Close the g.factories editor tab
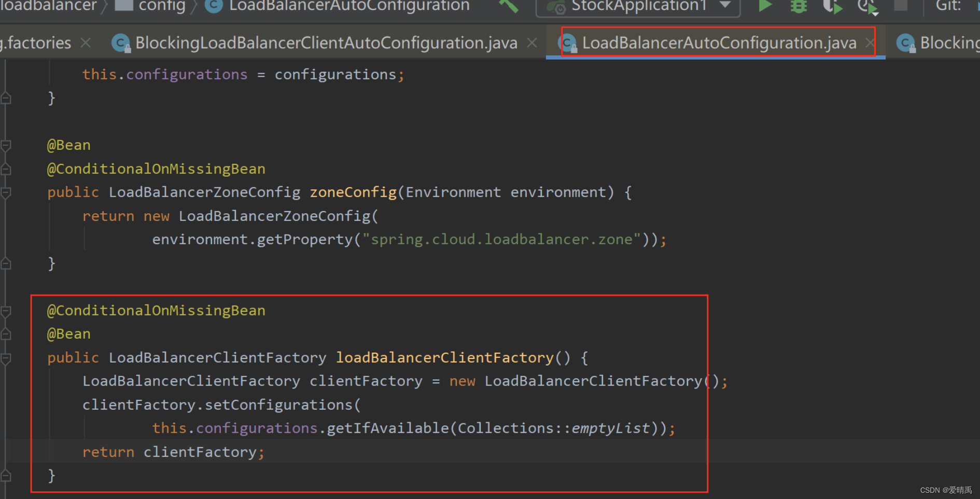This screenshot has width=980, height=499. [86, 43]
